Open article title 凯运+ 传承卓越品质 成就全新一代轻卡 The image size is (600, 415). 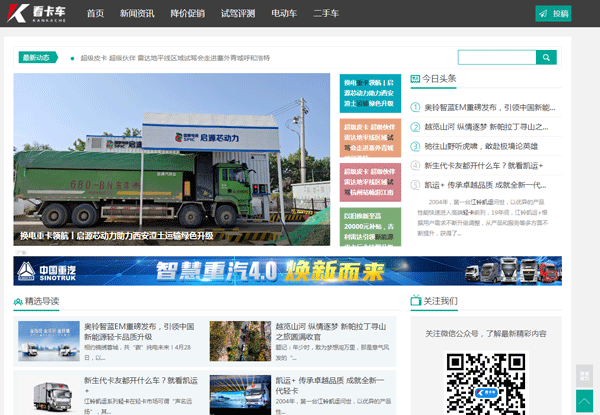329,385
